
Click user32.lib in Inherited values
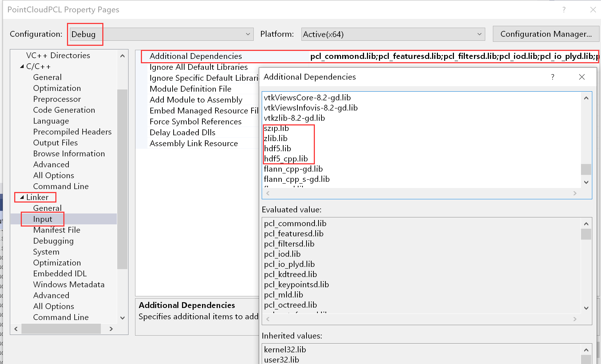(x=281, y=360)
